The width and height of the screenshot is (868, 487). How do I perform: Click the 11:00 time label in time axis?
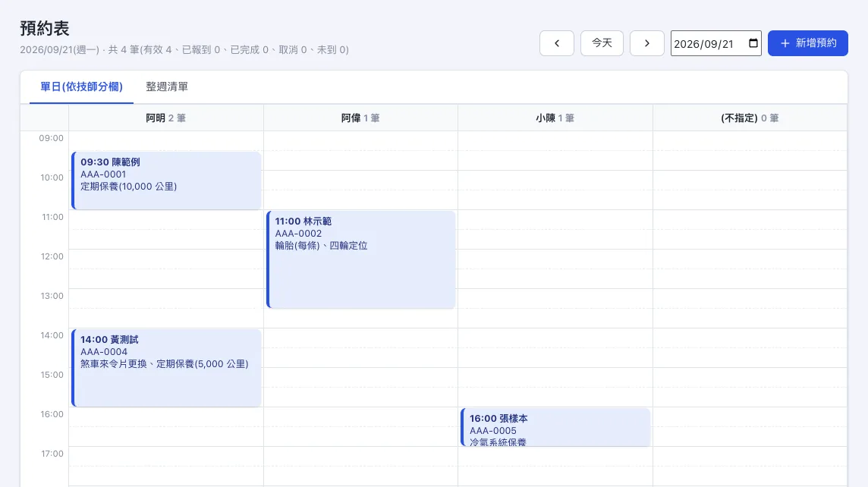pyautogui.click(x=52, y=217)
